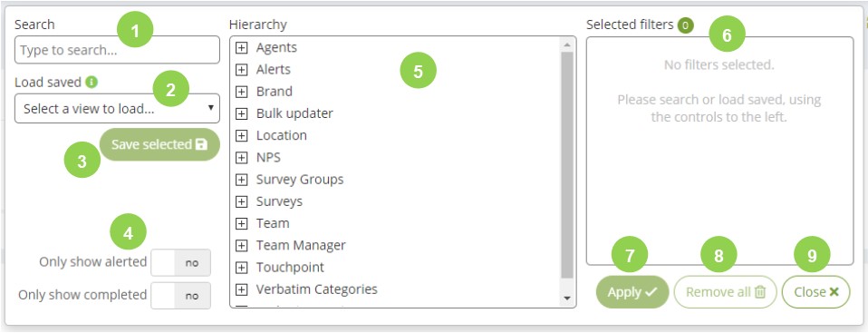This screenshot has width=868, height=333.
Task: Focus the Type to search field
Action: coord(118,50)
